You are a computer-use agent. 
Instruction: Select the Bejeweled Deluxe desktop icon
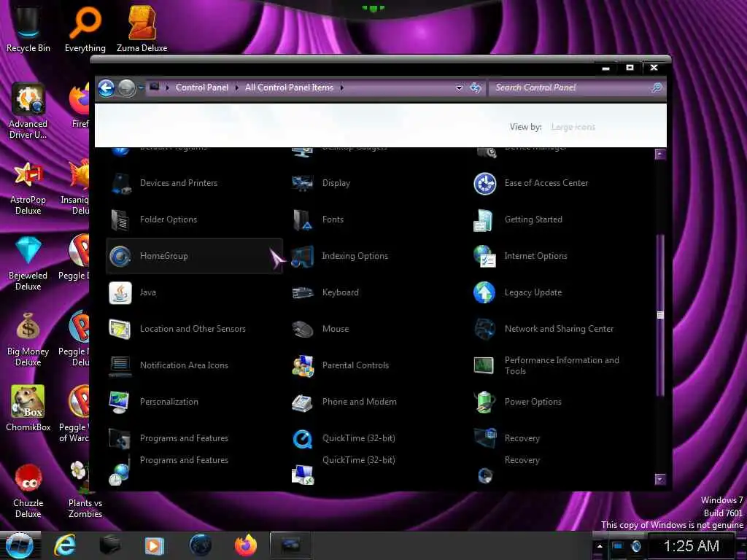[28, 263]
